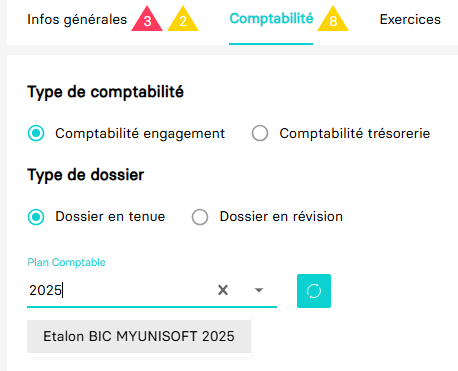The height and width of the screenshot is (371, 458).
Task: Expand the Plan Comptable dropdown arrow
Action: pos(259,290)
